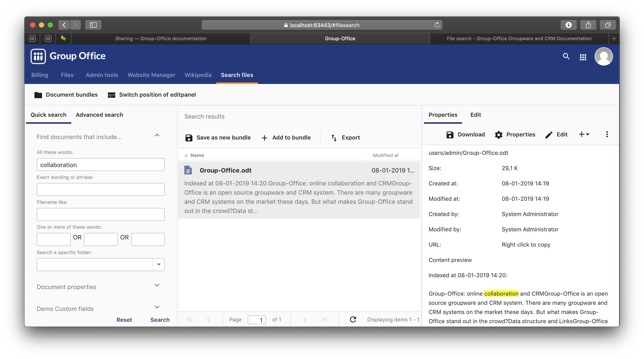Open the global search magnifier icon
644x359 pixels.
tap(566, 57)
